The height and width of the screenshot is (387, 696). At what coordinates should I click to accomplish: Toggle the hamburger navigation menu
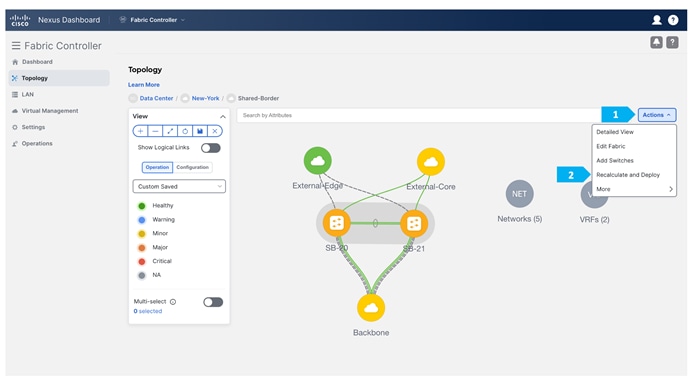point(16,46)
